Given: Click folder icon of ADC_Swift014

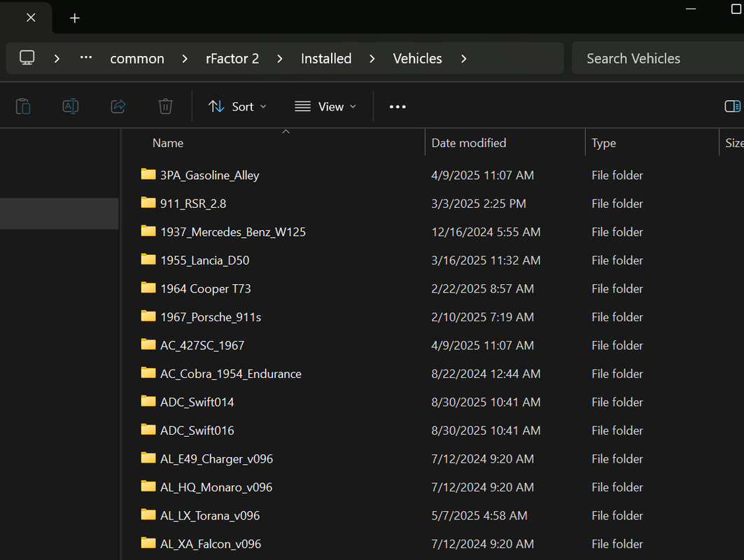Looking at the screenshot, I should tap(148, 401).
